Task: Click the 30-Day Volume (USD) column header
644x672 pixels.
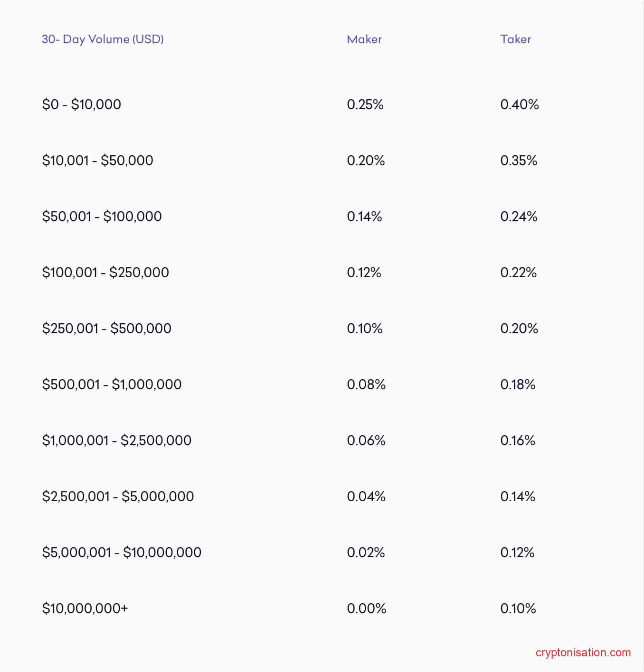Action: pos(103,39)
